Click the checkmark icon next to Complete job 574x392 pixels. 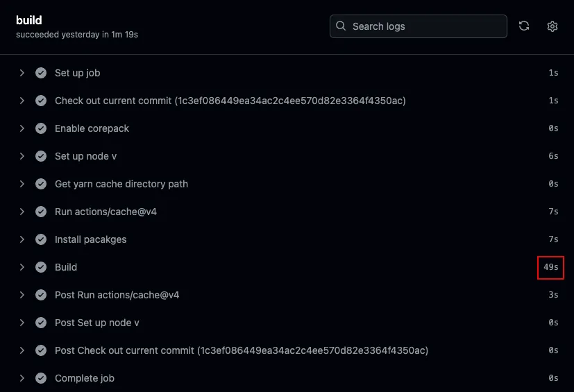(x=41, y=378)
